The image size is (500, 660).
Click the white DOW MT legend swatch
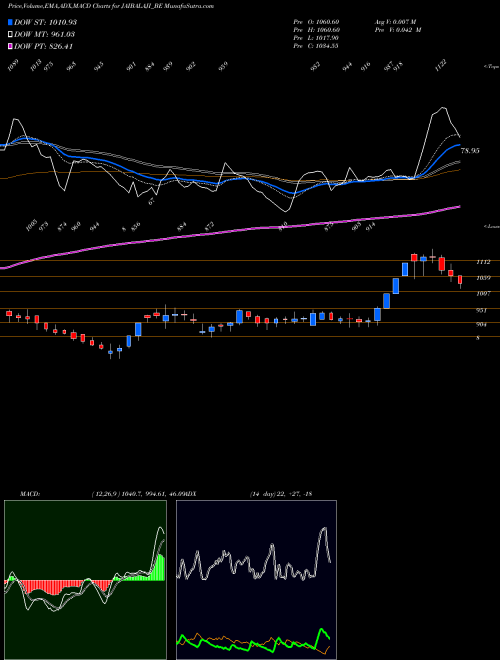(11, 34)
